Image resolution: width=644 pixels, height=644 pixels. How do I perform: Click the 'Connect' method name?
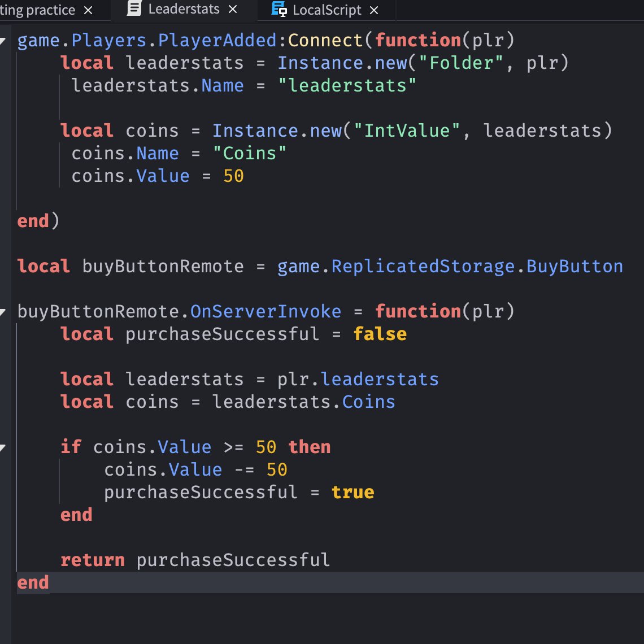tap(325, 41)
